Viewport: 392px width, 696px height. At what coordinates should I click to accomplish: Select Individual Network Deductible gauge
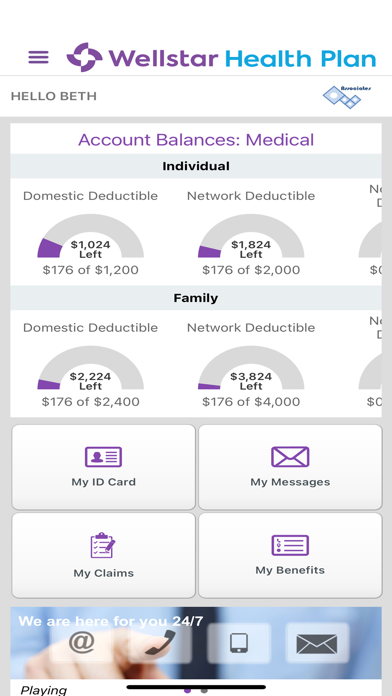251,236
